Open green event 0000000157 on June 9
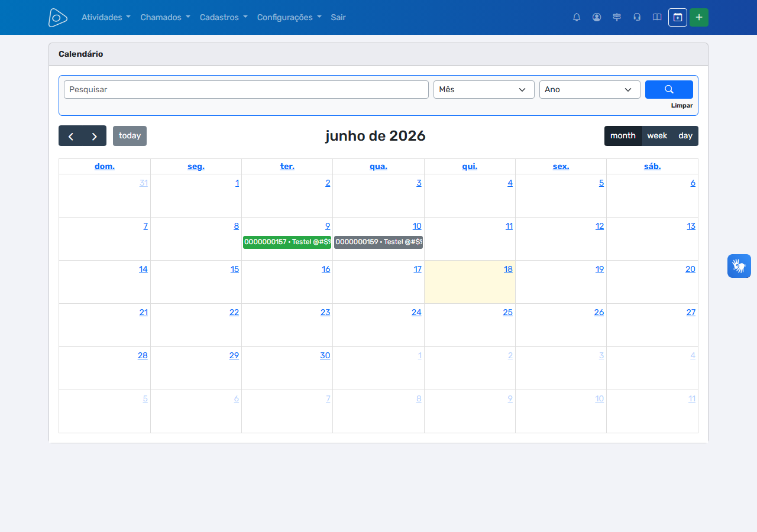The image size is (757, 532). coord(287,242)
